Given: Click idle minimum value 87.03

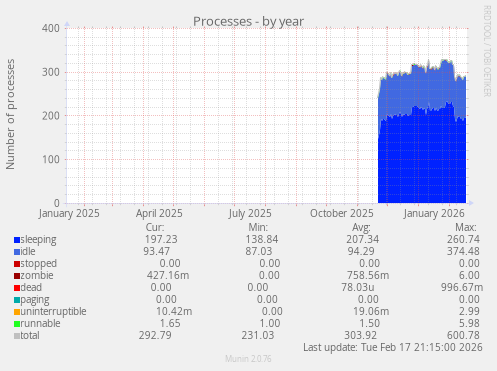Looking at the screenshot, I should tap(259, 251).
